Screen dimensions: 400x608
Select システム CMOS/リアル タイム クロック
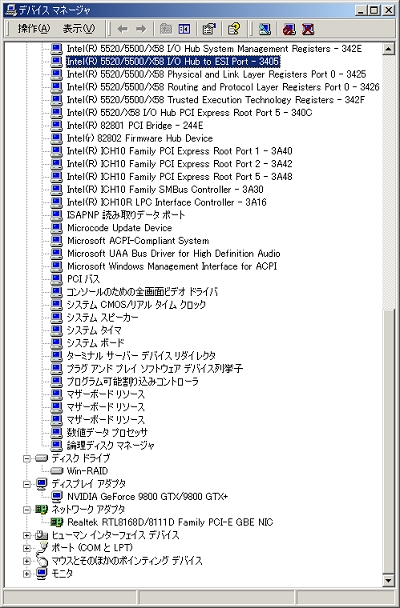click(136, 304)
